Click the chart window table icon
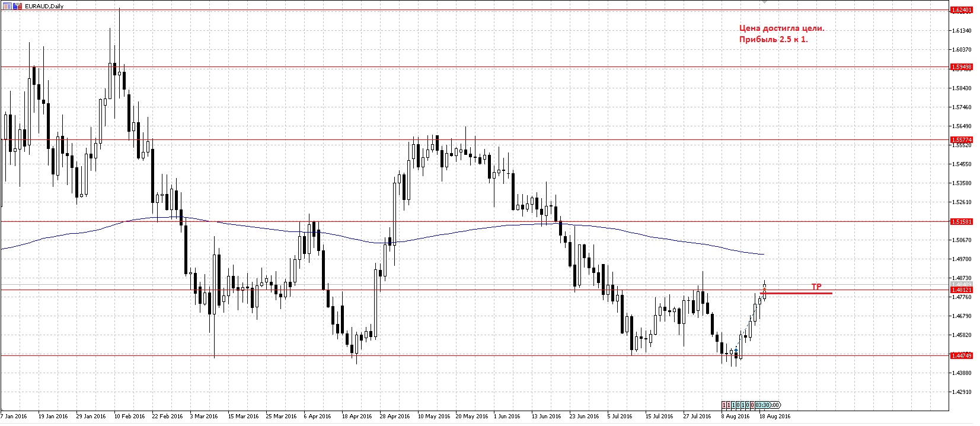This screenshot has width=980, height=426. coord(6,6)
